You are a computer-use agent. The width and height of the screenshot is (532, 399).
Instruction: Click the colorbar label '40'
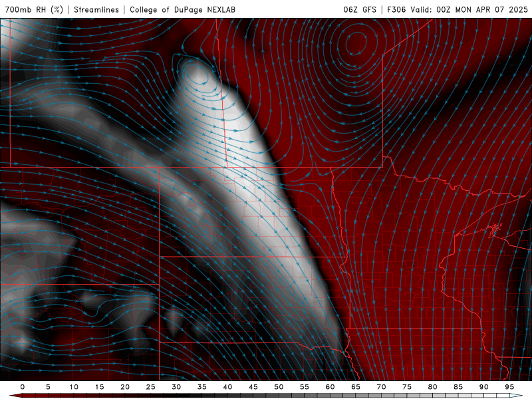pos(227,387)
